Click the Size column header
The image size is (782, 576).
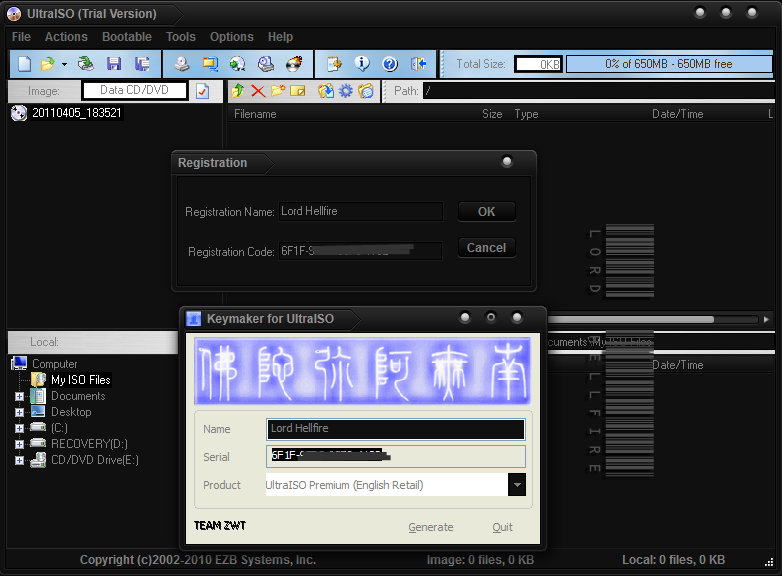click(x=492, y=114)
